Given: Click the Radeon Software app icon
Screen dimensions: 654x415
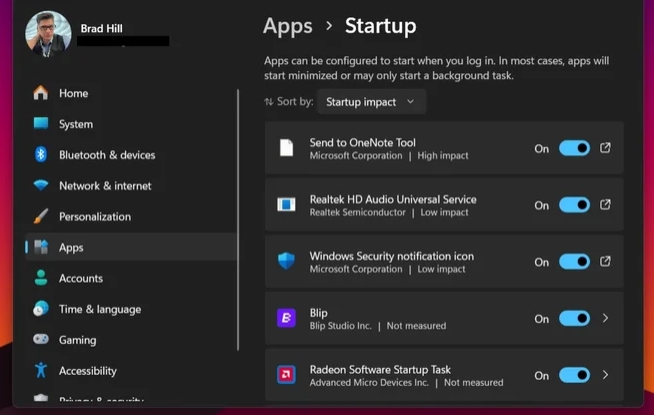Looking at the screenshot, I should (x=286, y=375).
